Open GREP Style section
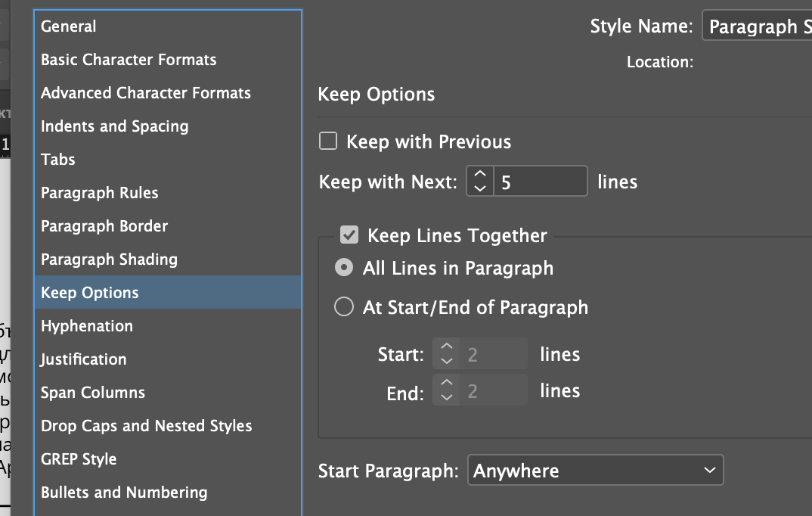 pyautogui.click(x=79, y=459)
